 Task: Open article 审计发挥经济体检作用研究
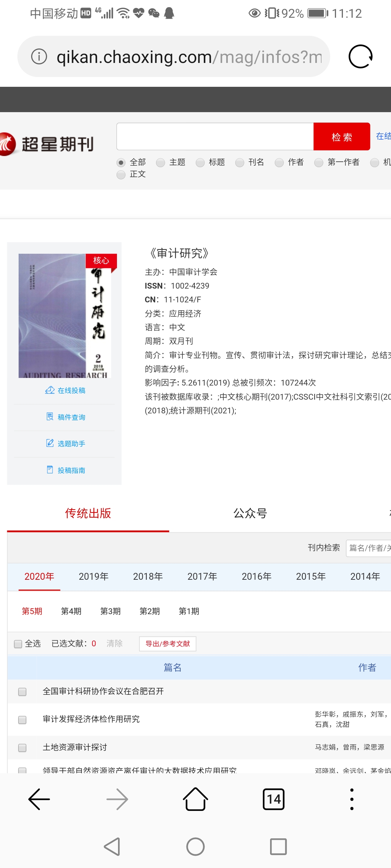[x=91, y=719]
